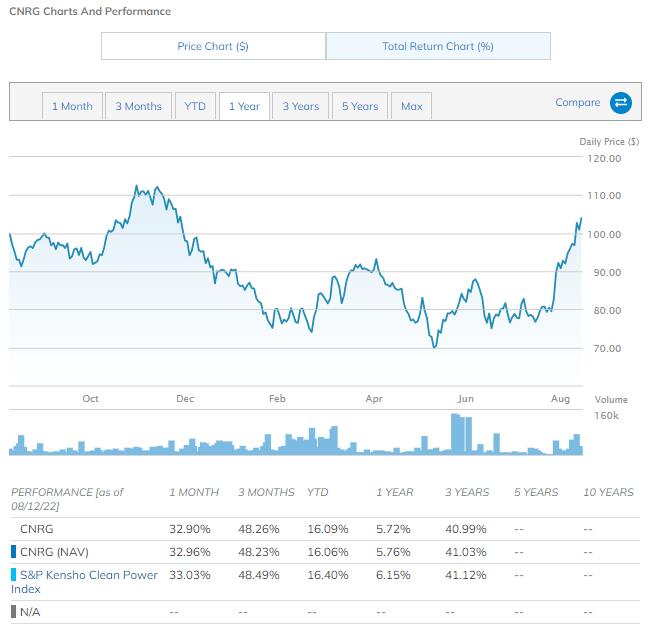Image resolution: width=649 pixels, height=624 pixels.
Task: Select the 1 Year range tab
Action: [245, 106]
